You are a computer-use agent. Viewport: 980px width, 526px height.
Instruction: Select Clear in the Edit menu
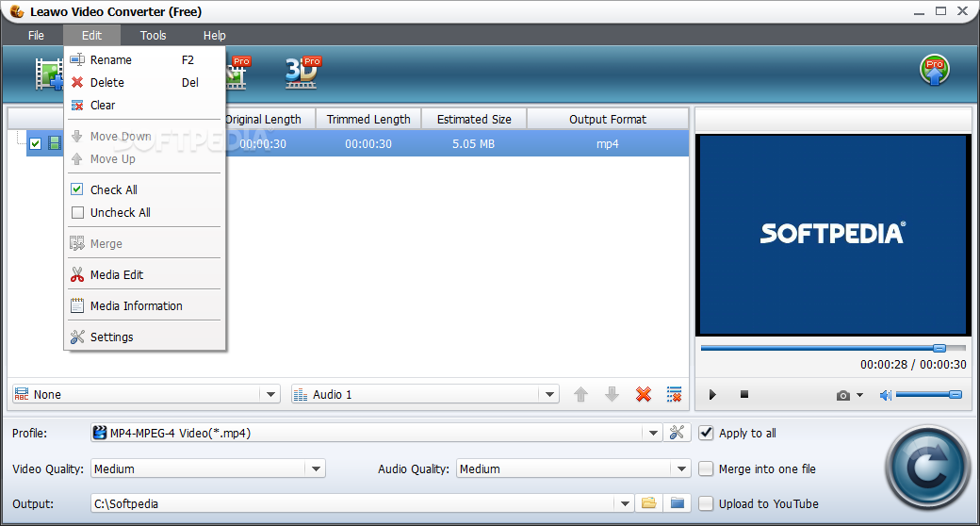[x=145, y=105]
